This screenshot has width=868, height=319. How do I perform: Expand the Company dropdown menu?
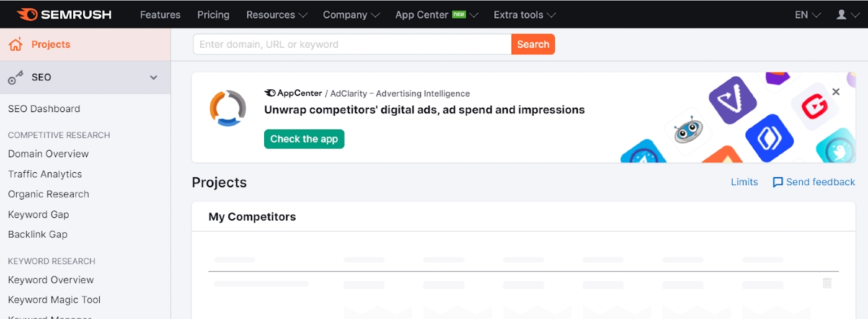point(351,15)
